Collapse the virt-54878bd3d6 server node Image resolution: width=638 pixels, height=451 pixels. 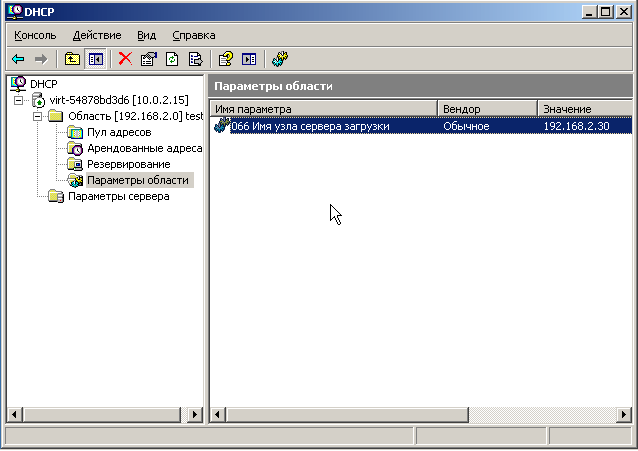[x=19, y=100]
